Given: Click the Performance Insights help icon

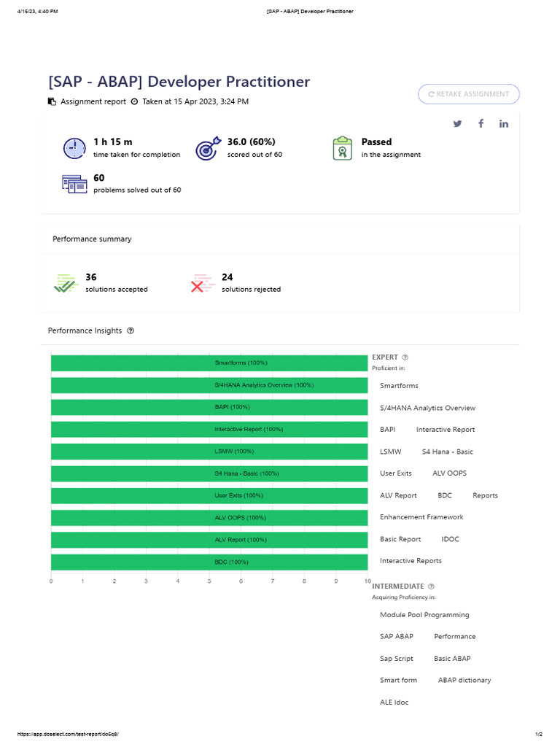Looking at the screenshot, I should 131,330.
